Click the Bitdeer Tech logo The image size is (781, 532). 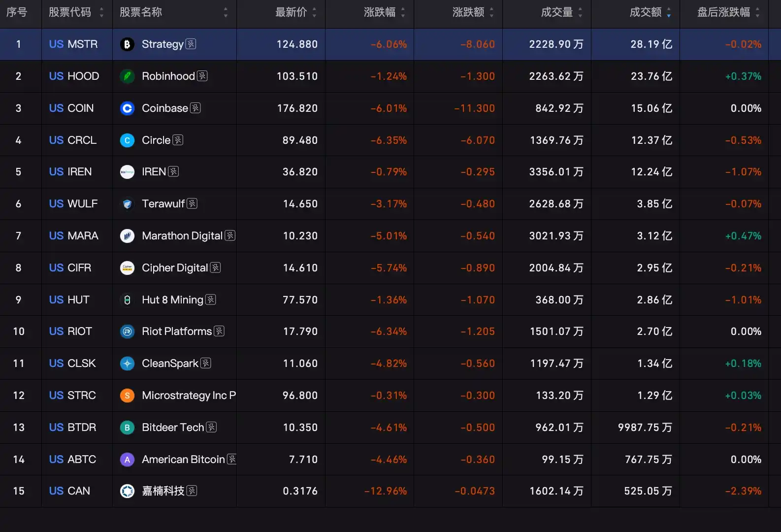pos(127,428)
